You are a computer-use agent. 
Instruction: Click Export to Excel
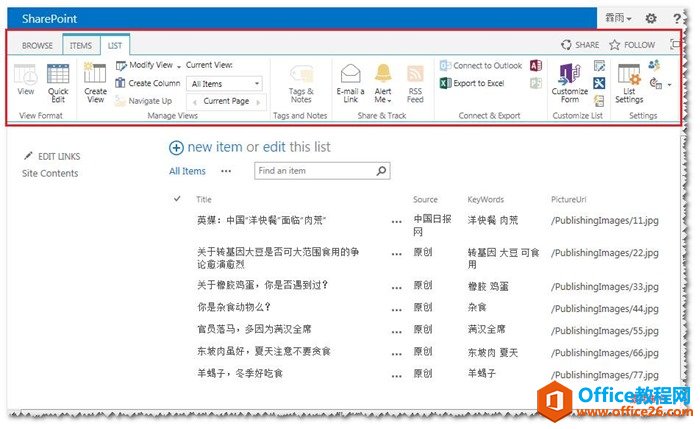coord(472,83)
